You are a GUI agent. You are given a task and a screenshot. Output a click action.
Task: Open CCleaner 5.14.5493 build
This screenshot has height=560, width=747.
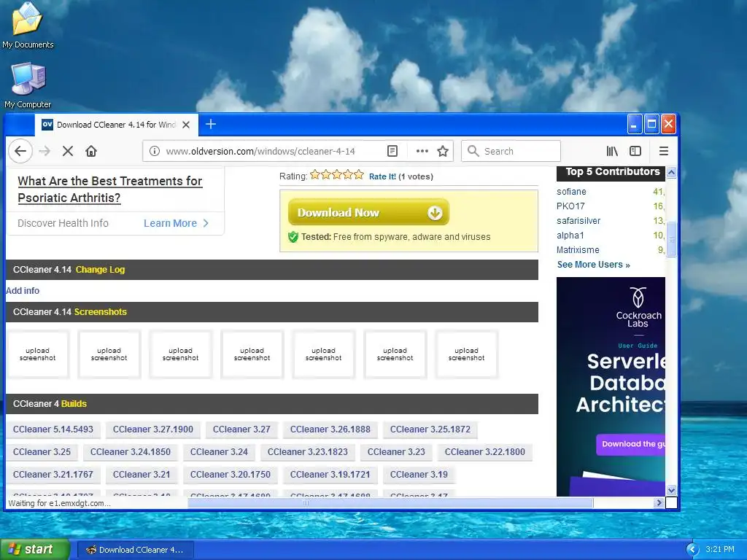53,429
